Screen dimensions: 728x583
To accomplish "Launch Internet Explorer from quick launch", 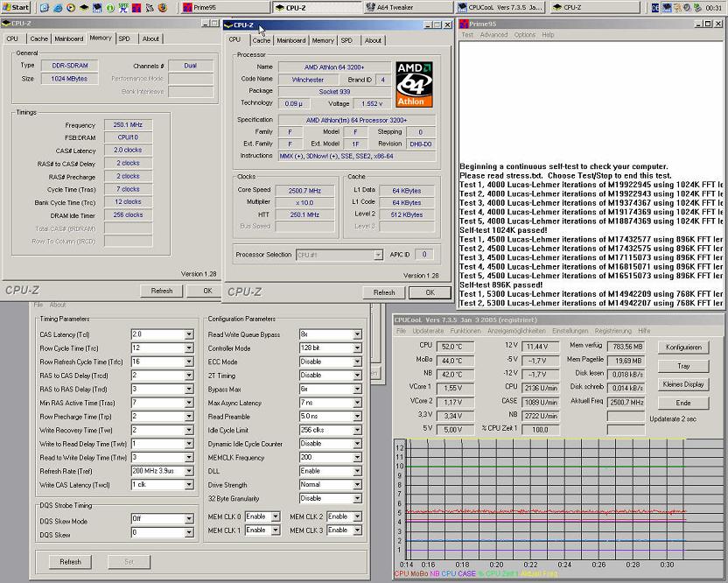I will [x=58, y=7].
